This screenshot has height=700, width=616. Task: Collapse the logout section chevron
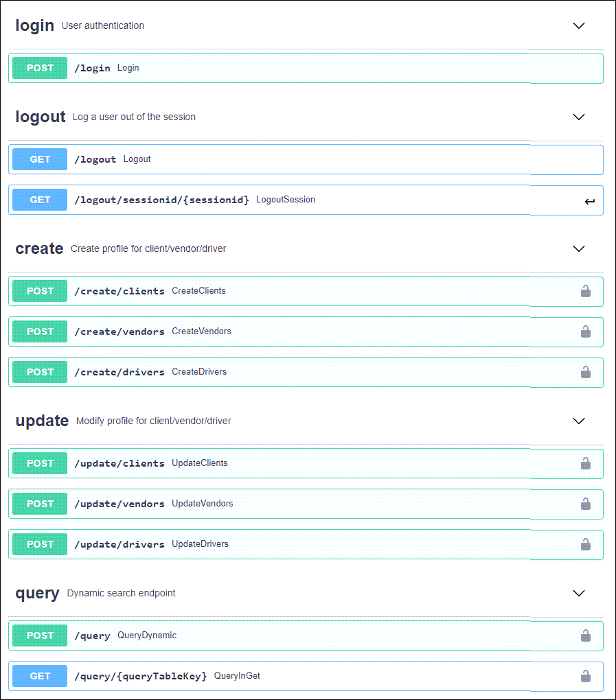pyautogui.click(x=579, y=117)
